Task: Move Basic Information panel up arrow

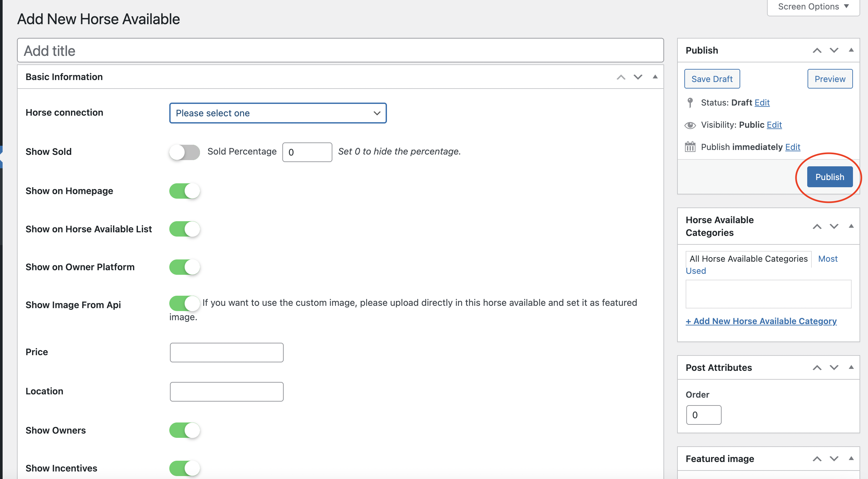Action: click(621, 77)
